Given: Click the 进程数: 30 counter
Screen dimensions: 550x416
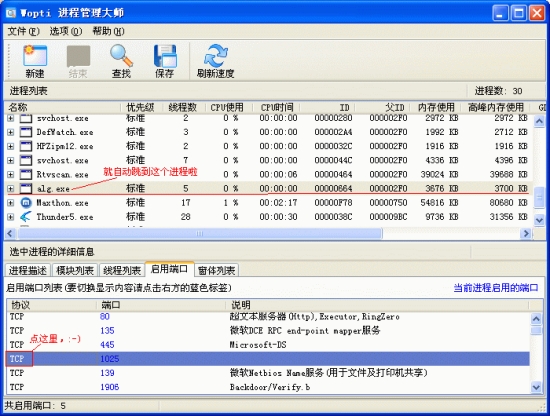Looking at the screenshot, I should (498, 91).
